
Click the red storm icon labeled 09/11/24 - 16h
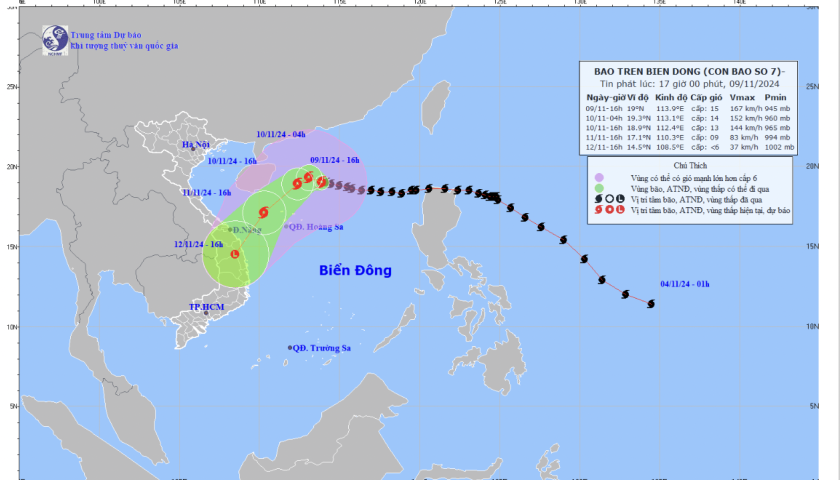click(321, 182)
